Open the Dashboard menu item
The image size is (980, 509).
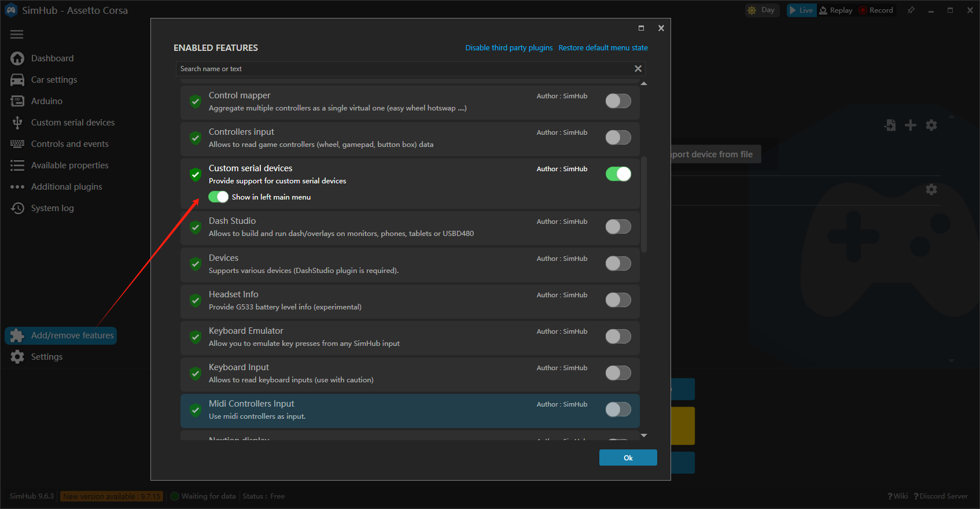tap(52, 58)
